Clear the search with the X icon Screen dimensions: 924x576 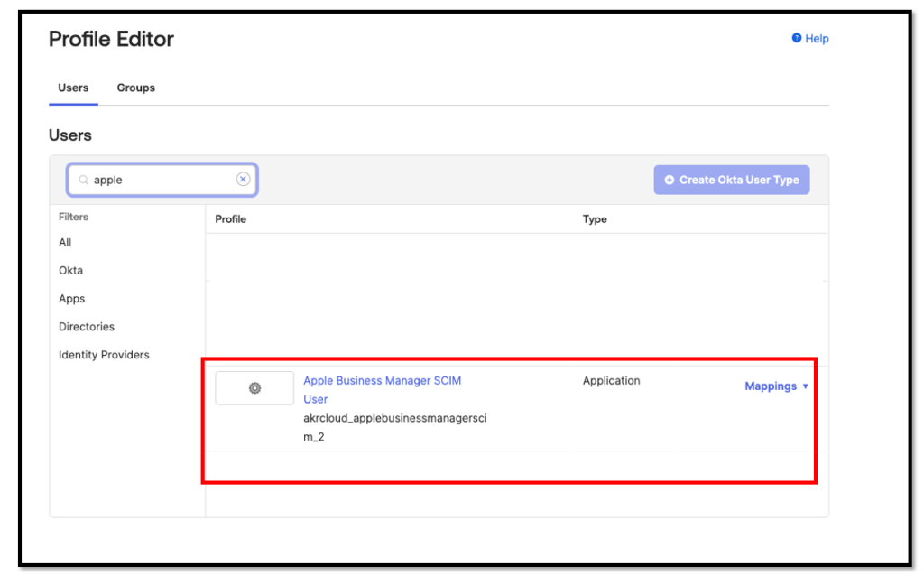pos(243,180)
